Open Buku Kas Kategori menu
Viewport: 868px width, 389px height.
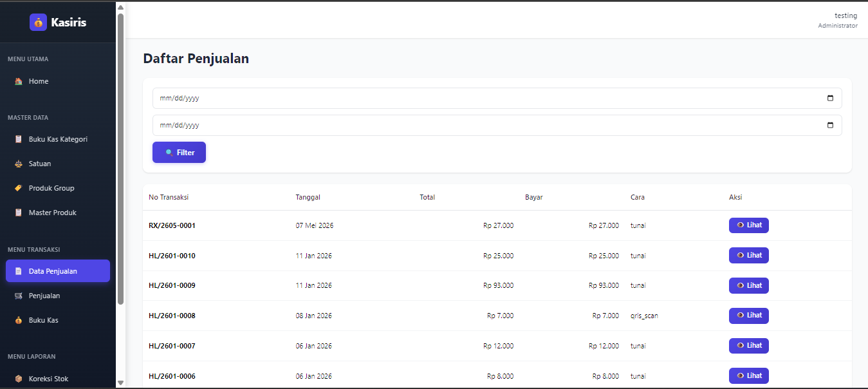click(58, 139)
